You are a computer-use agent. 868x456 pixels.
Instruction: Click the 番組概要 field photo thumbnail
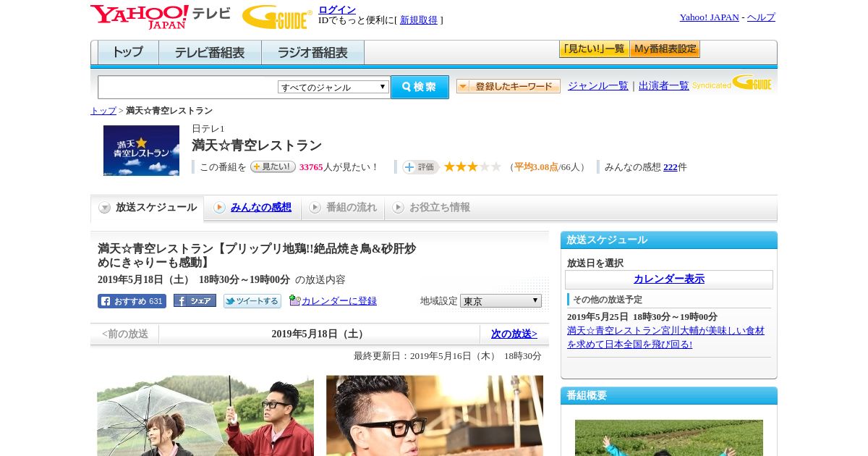tap(669, 438)
